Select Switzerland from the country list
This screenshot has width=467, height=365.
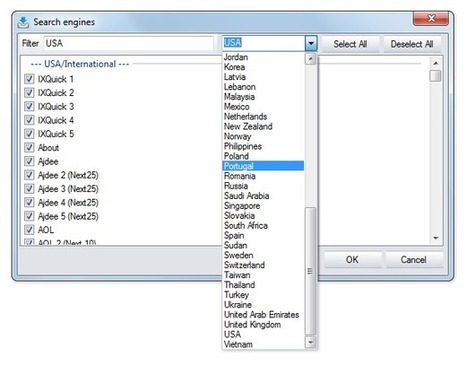click(x=263, y=265)
